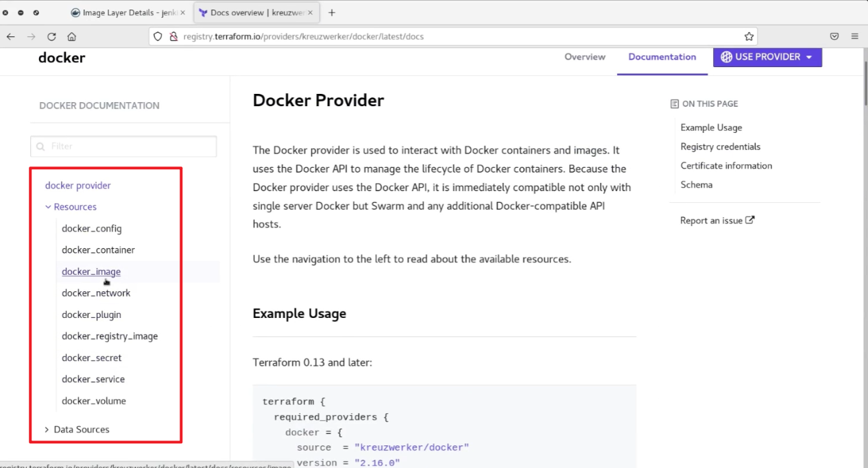Screen dimensions: 868x468
Task: Jump to Certificate information section
Action: pyautogui.click(x=726, y=166)
